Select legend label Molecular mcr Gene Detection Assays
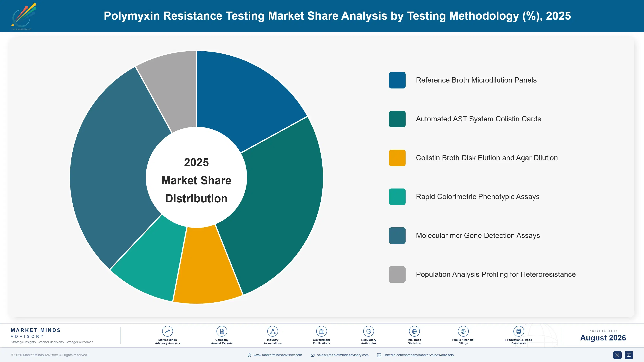644x362 pixels. click(x=478, y=236)
